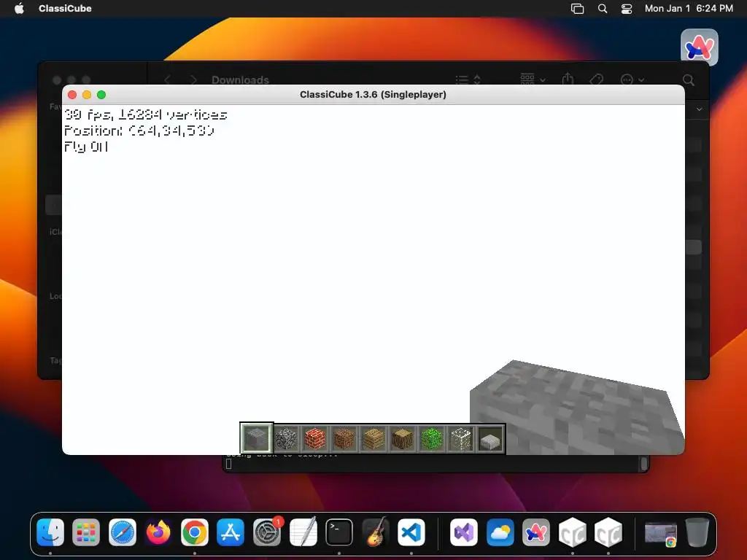Select the cobblestone block hotbar slot

(x=286, y=438)
